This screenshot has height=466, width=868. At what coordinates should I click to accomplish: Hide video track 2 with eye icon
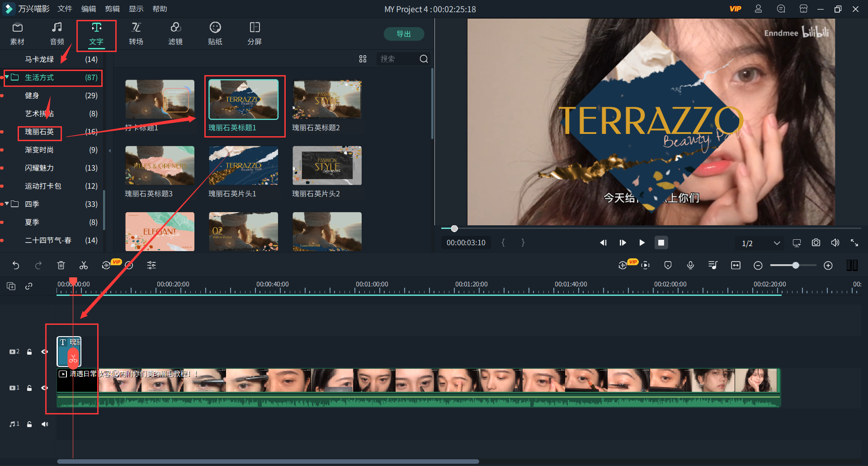(44, 352)
